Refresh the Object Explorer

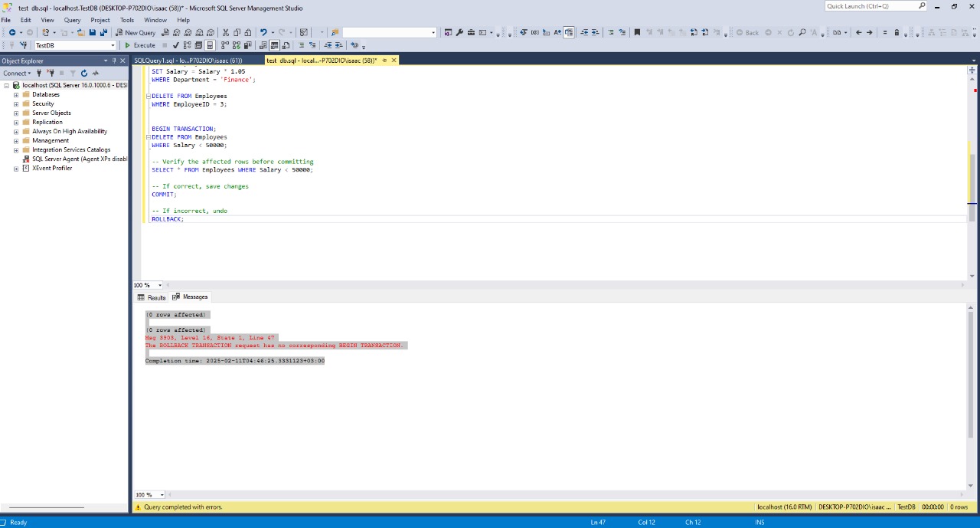point(84,73)
